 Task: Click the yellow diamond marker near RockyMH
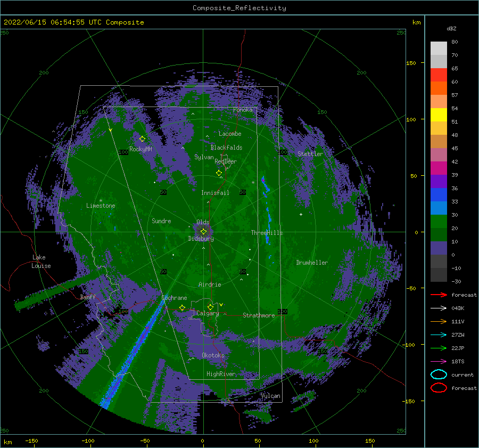[142, 139]
